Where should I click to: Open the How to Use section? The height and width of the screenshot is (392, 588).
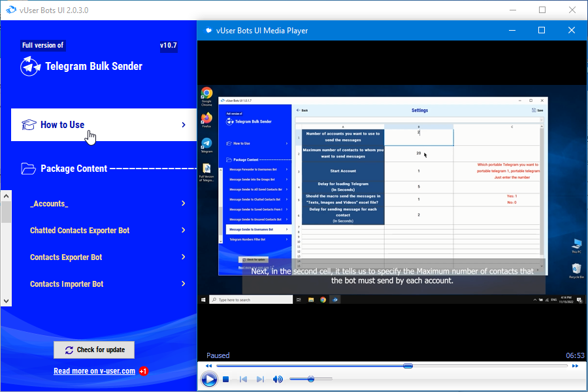tap(104, 125)
